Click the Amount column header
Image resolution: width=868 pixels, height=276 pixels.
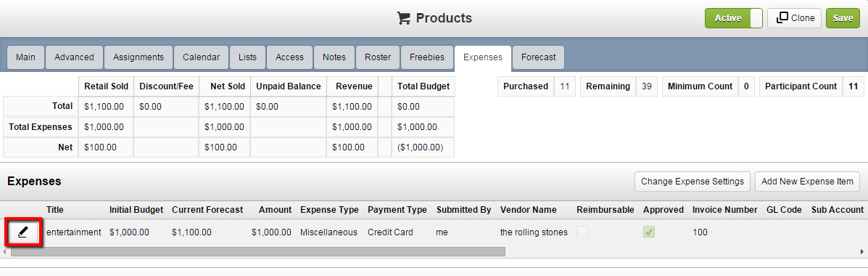pos(275,209)
